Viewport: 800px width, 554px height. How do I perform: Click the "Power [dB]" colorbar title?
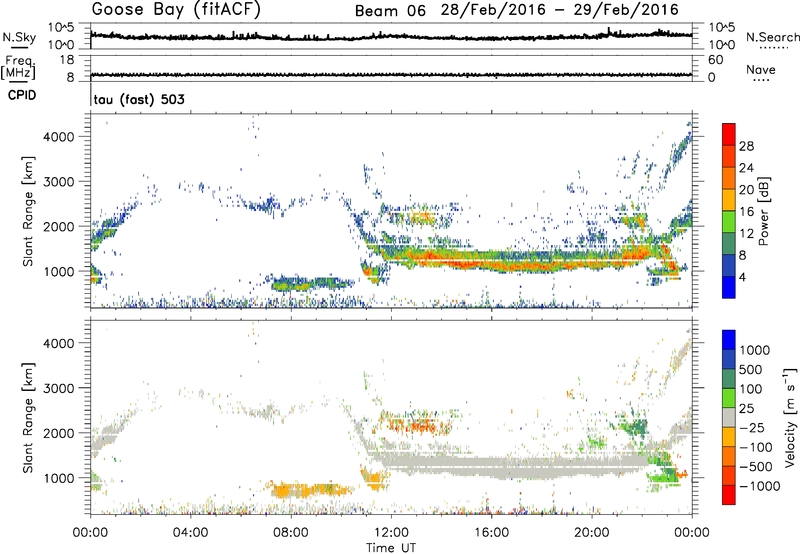click(x=763, y=211)
